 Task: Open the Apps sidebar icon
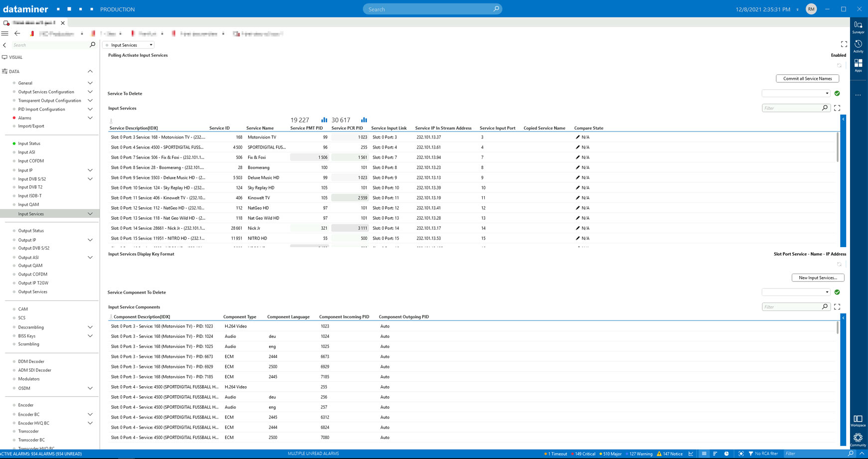(x=858, y=65)
